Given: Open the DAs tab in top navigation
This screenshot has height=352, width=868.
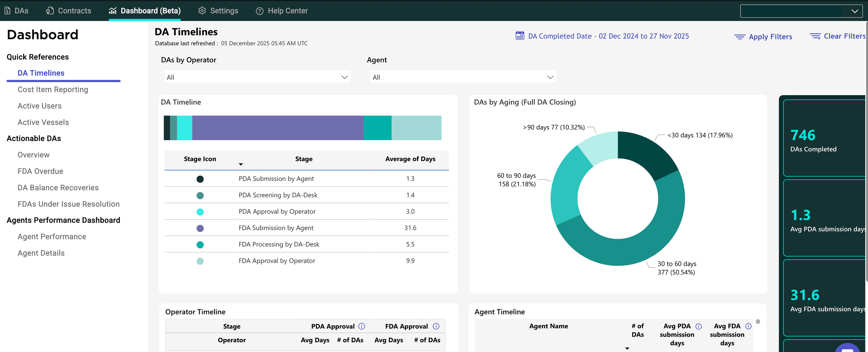Looking at the screenshot, I should click(x=17, y=11).
